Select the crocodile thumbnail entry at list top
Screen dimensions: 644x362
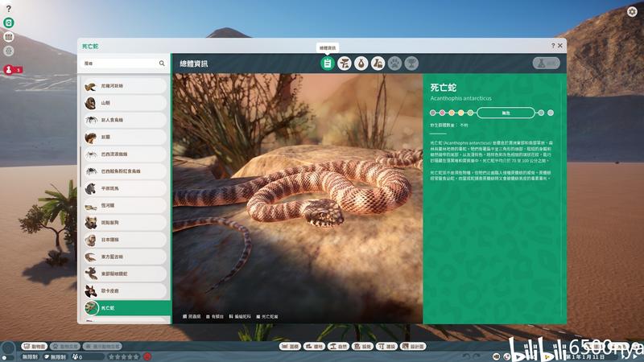pyautogui.click(x=125, y=86)
